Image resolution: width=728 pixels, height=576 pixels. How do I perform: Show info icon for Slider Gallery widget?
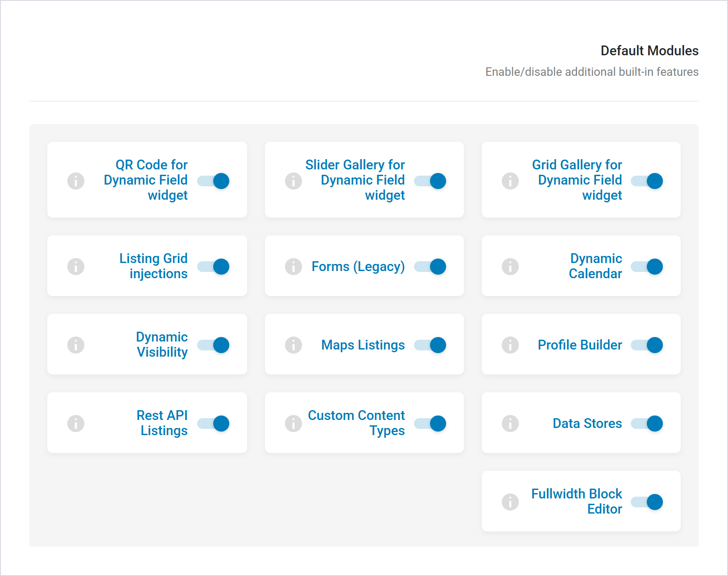click(294, 181)
